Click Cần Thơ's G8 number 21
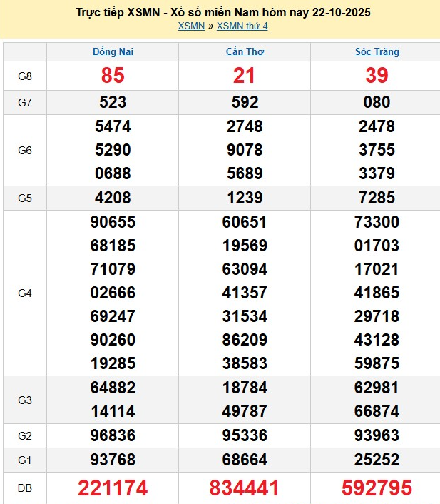The image size is (440, 504). [x=245, y=76]
